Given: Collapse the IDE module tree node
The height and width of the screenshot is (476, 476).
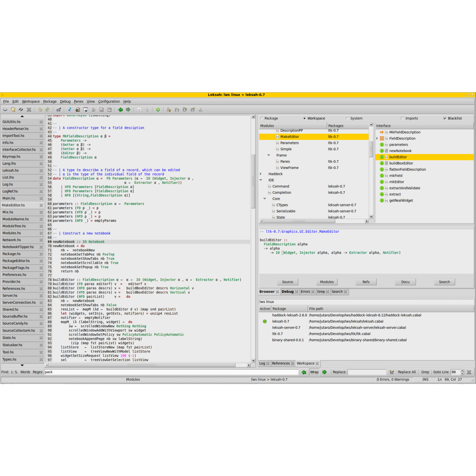Looking at the screenshot, I should pyautogui.click(x=261, y=180).
